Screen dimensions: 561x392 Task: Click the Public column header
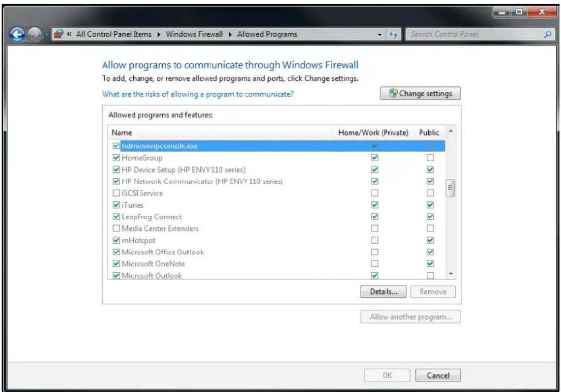[429, 133]
